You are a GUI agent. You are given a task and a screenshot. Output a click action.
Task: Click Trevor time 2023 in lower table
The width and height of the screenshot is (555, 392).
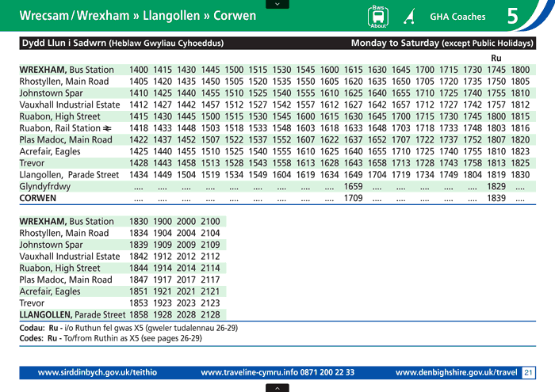point(186,303)
